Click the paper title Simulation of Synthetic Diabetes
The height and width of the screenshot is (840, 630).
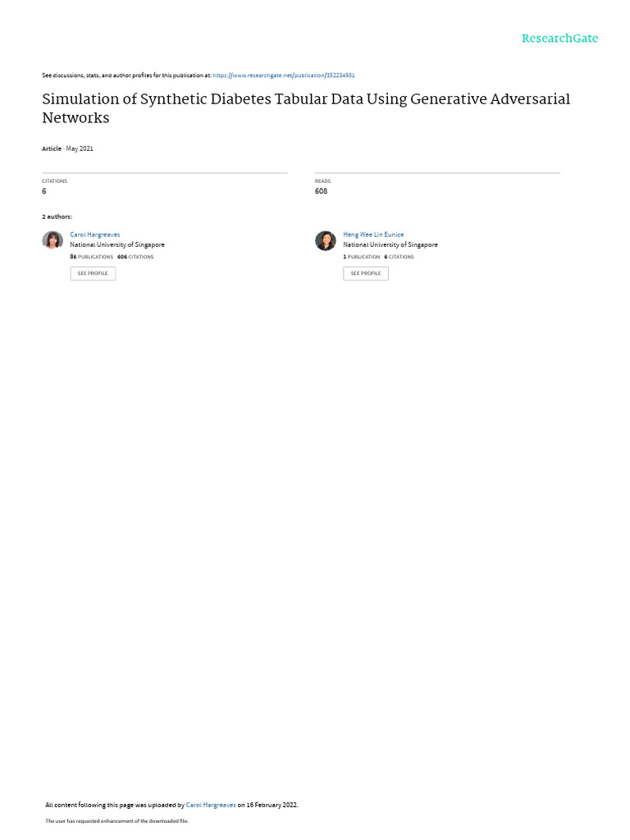(x=306, y=108)
